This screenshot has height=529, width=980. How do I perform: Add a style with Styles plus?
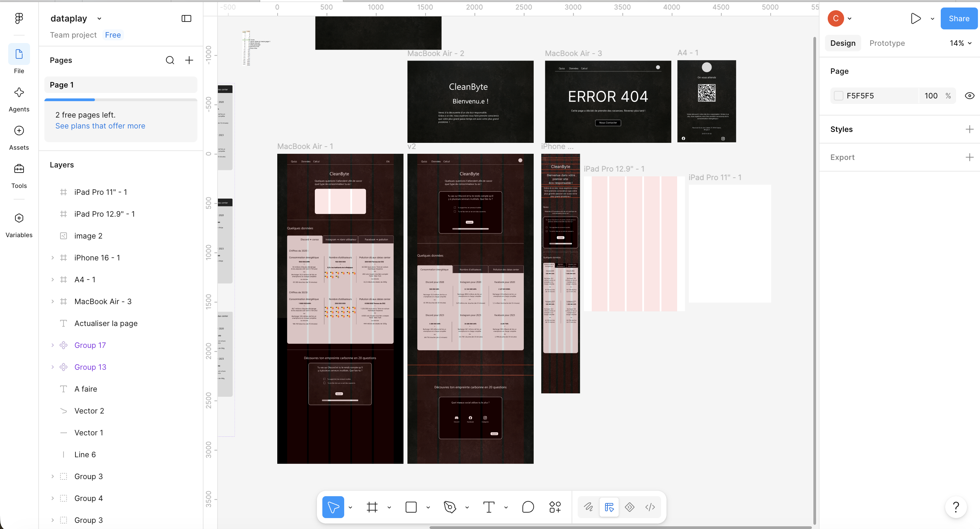point(969,129)
